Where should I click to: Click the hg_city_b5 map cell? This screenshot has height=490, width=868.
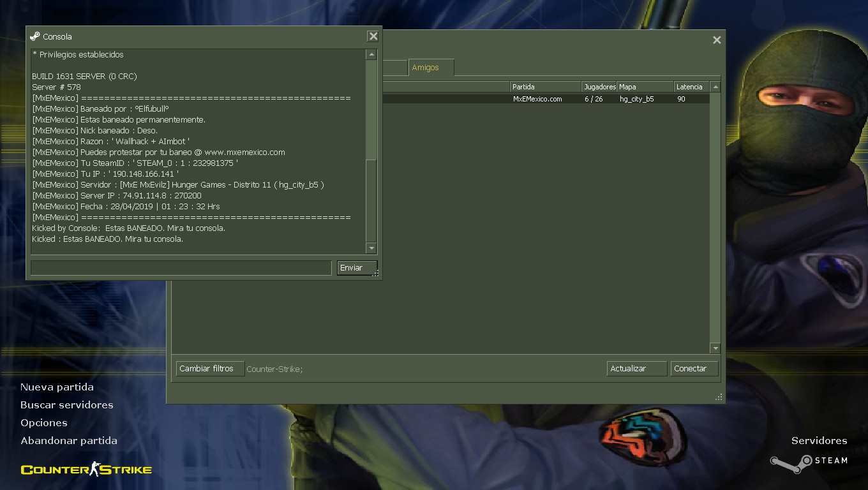tap(636, 99)
